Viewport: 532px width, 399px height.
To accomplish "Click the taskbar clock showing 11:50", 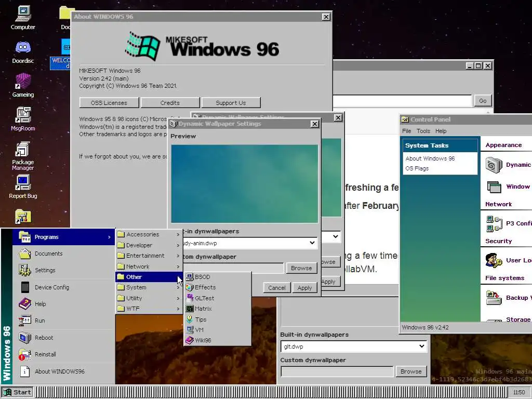I will click(x=519, y=392).
